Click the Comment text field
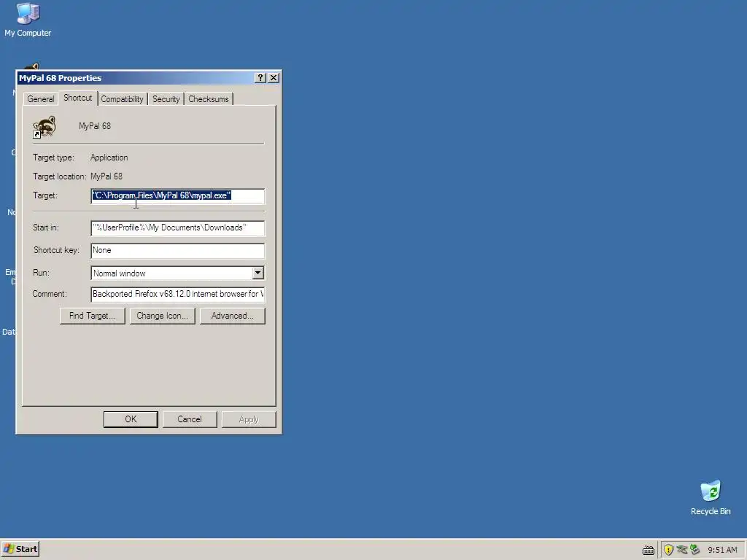 pyautogui.click(x=178, y=295)
